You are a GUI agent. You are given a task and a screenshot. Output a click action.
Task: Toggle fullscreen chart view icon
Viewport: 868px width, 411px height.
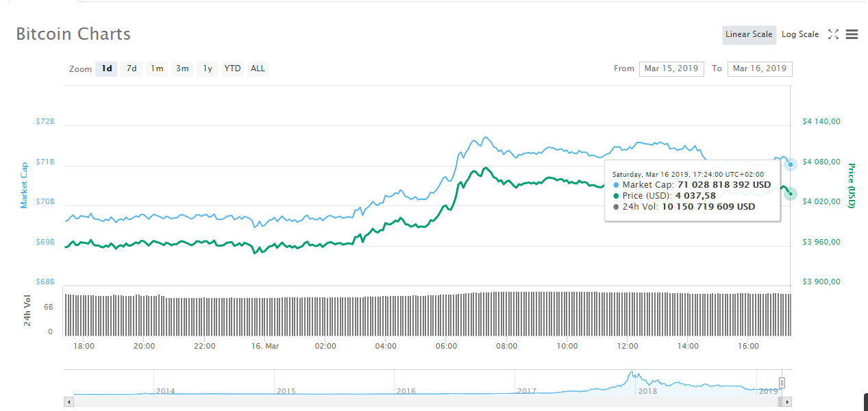coord(833,34)
